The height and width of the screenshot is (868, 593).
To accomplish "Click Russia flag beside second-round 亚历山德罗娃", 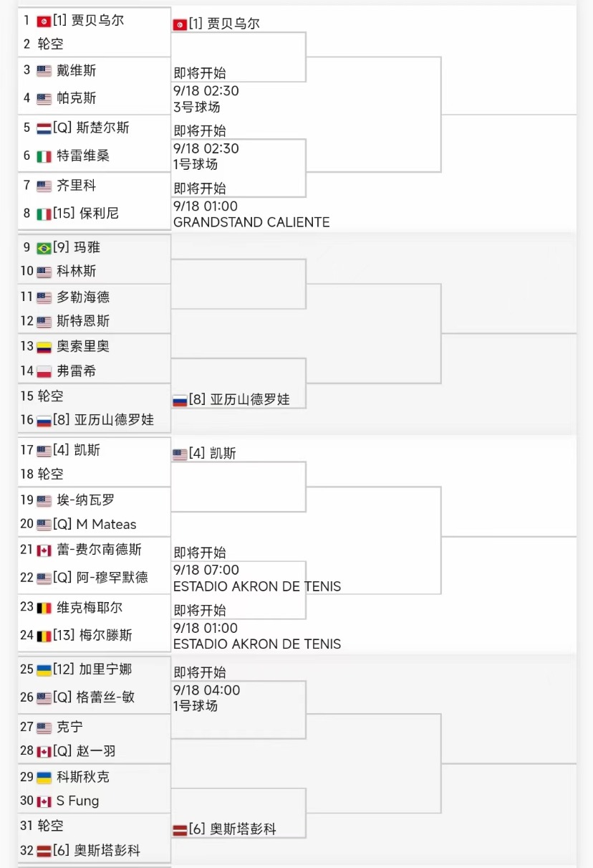I will click(x=180, y=401).
